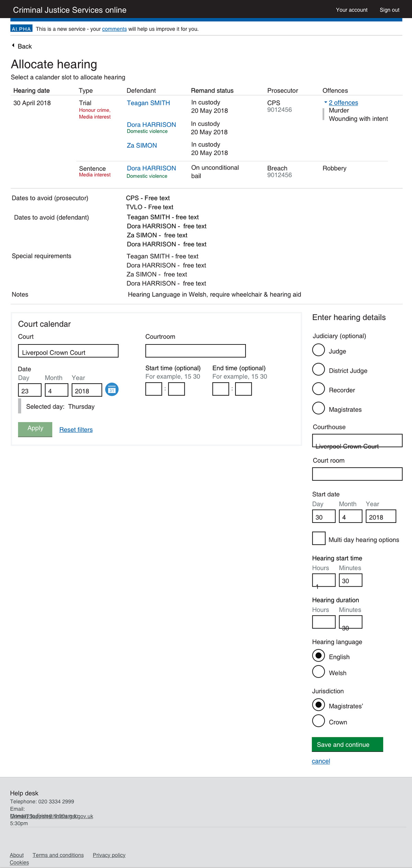Viewport: 412px width, 868px height.
Task: Open the Courthouse field in hearing details
Action: 357,441
